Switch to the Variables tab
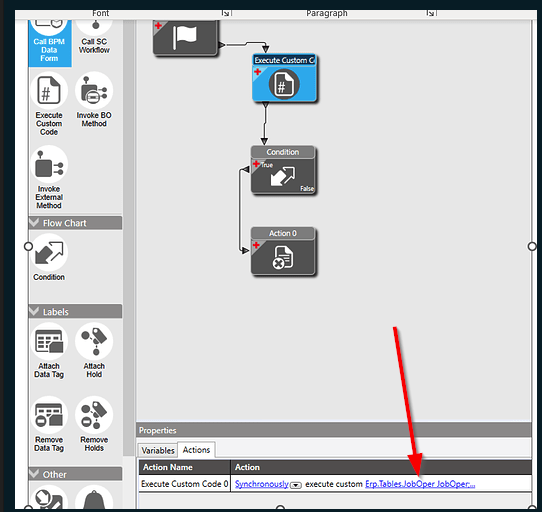 click(x=158, y=450)
